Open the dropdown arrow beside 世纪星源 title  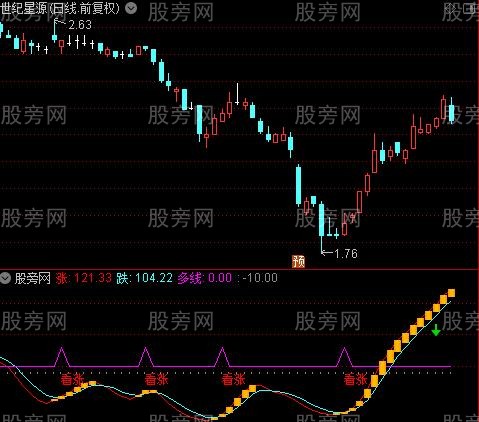[131, 8]
